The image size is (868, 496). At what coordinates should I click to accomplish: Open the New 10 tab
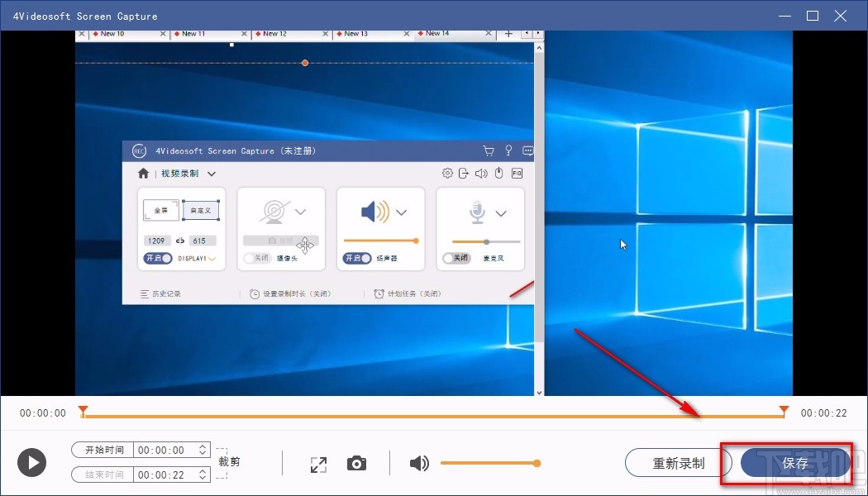pyautogui.click(x=112, y=34)
